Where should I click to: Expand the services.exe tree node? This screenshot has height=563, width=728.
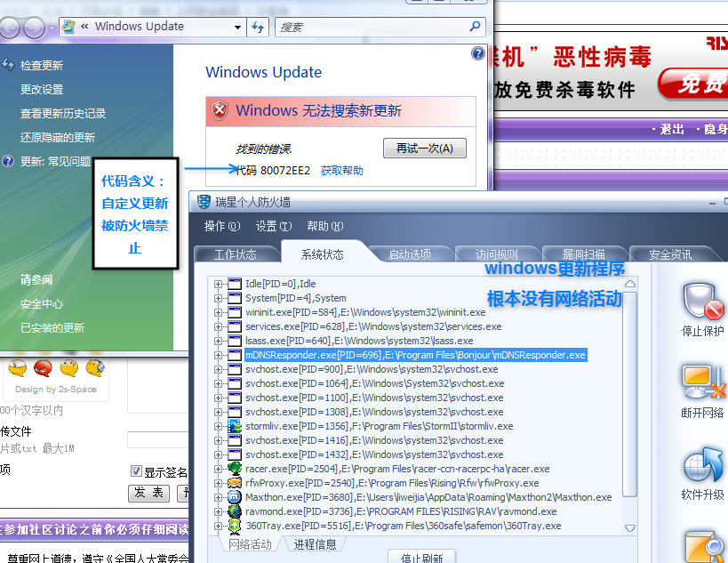(218, 326)
